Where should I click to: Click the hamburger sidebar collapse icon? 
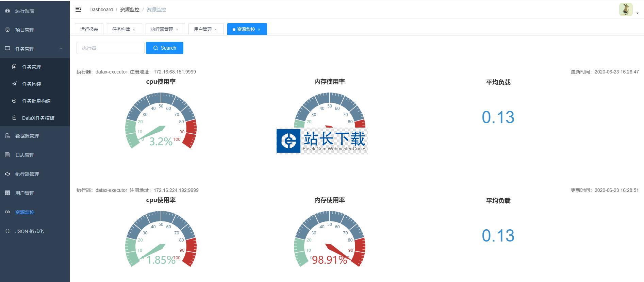point(78,10)
